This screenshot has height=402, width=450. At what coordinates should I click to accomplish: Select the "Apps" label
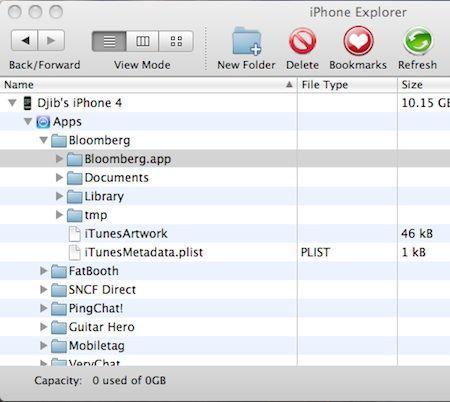click(67, 122)
